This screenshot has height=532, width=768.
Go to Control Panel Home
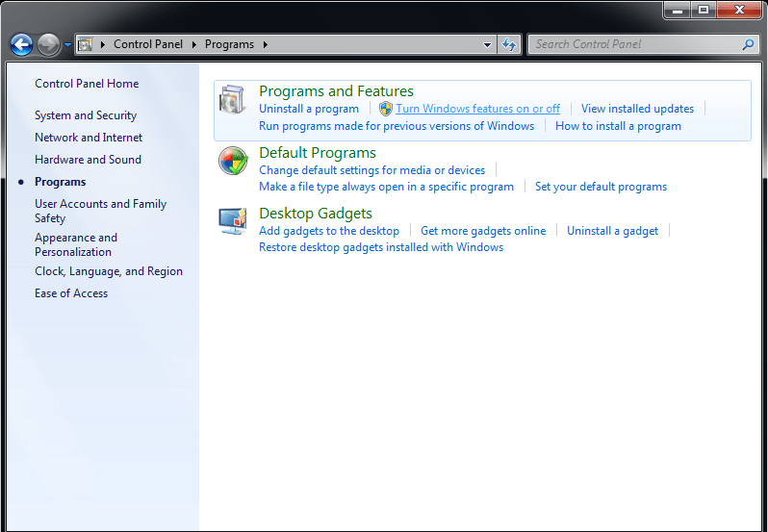click(x=87, y=84)
